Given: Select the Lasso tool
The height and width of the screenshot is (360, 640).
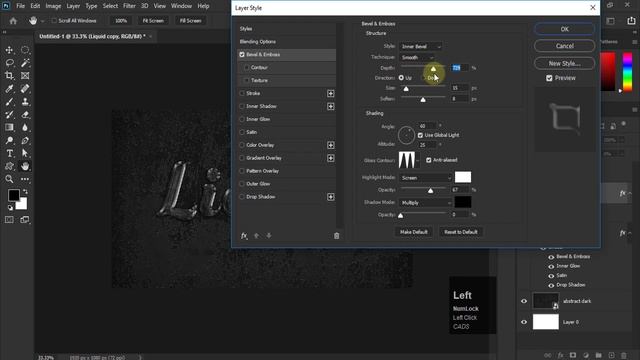Looking at the screenshot, I should [x=9, y=63].
